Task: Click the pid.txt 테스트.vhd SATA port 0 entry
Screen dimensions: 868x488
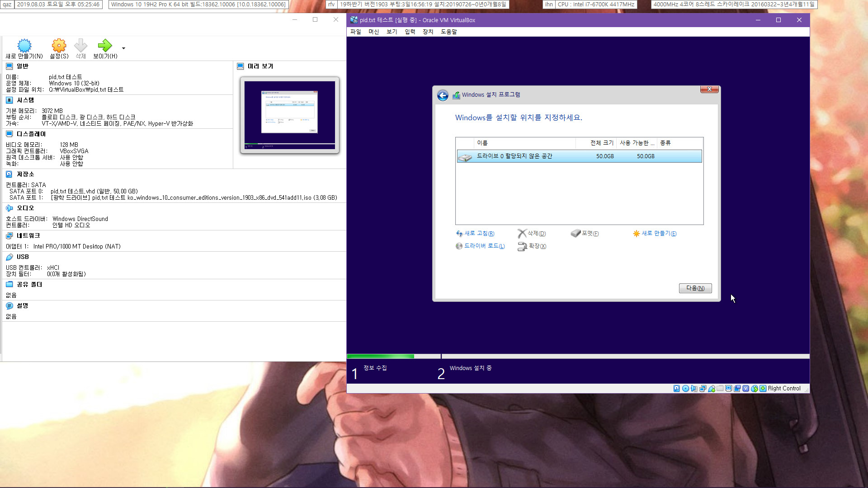Action: [x=94, y=192]
